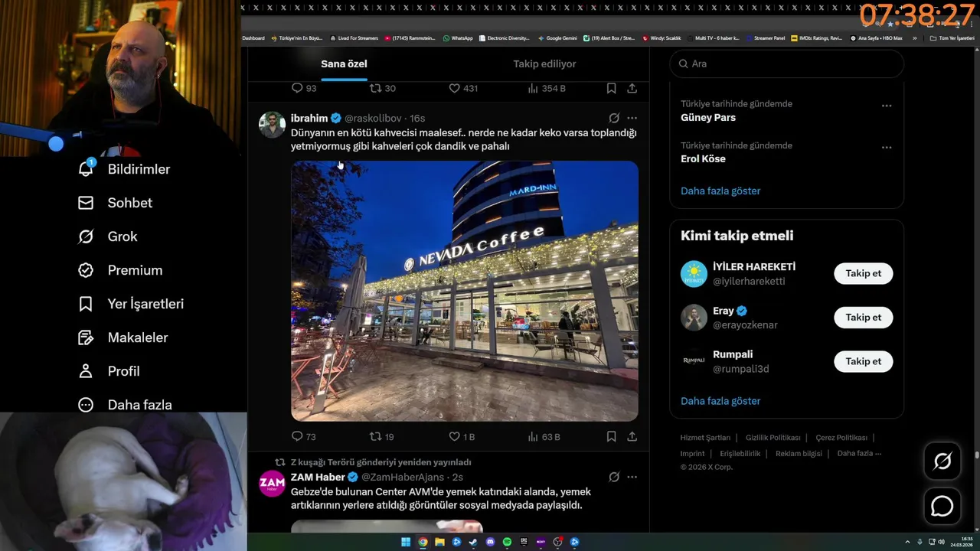The width and height of the screenshot is (980, 551).
Task: Open Güney Pars trending topic
Action: pos(708,117)
